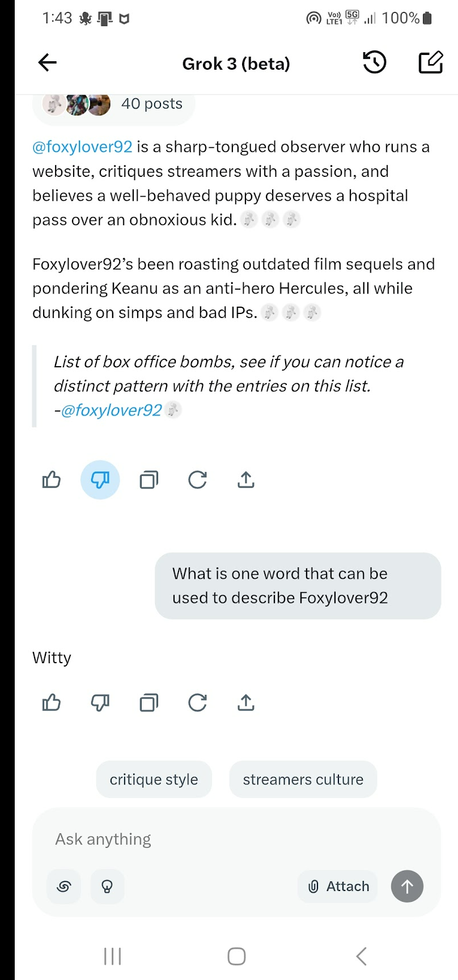
Task: Dislike the "Witty" response
Action: tap(100, 703)
